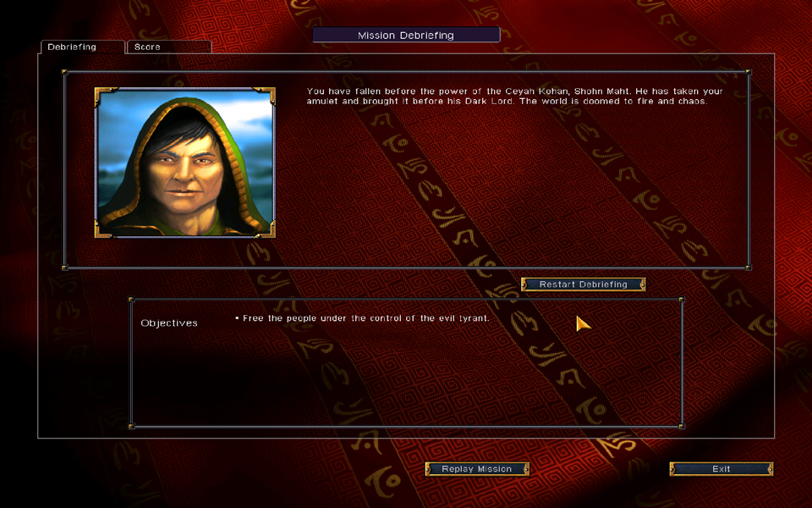
Task: Click the bullet before the objective text
Action: (237, 317)
